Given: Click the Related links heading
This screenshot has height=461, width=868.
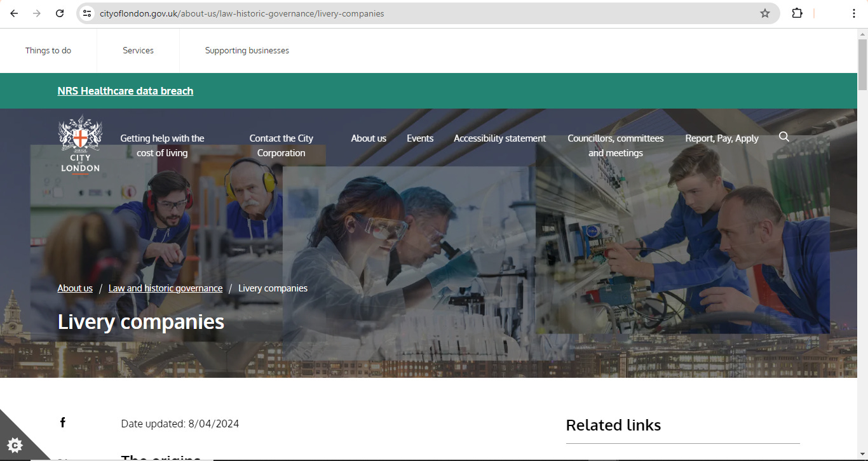Looking at the screenshot, I should [613, 425].
